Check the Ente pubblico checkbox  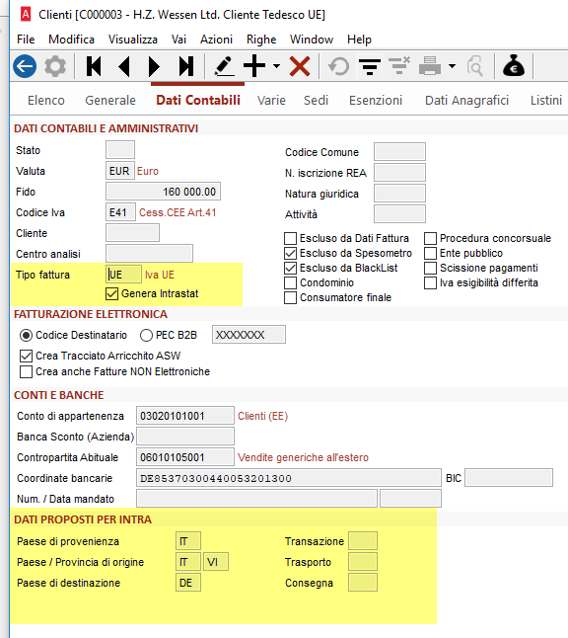[430, 253]
